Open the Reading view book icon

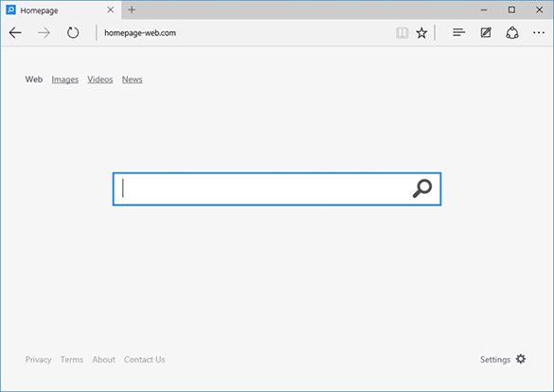tap(402, 33)
